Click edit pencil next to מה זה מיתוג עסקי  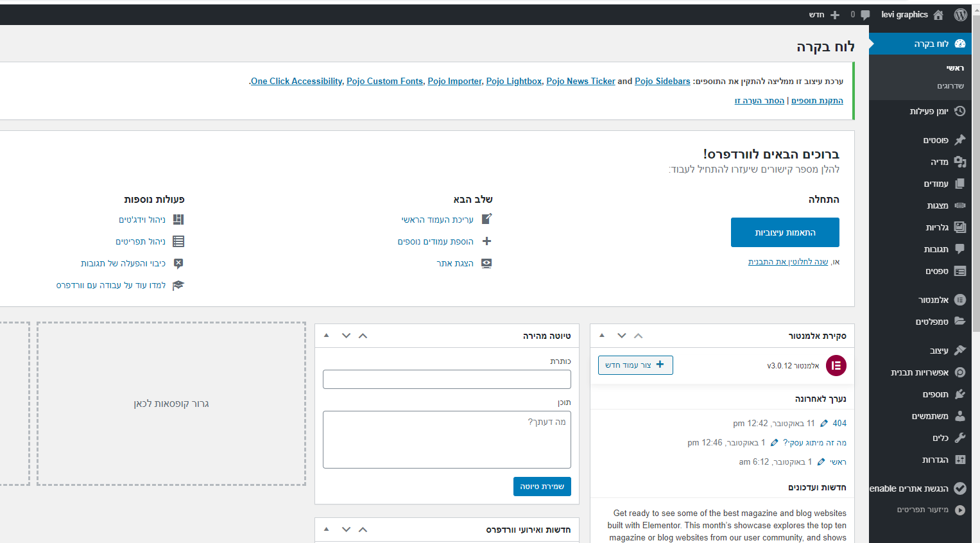[x=775, y=442]
